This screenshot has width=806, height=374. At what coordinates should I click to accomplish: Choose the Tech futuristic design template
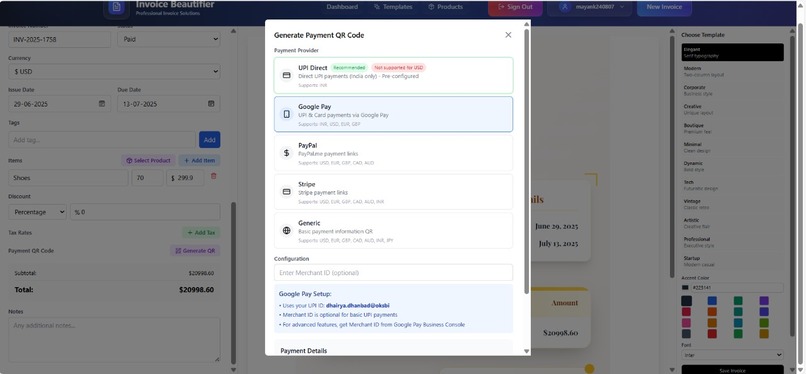click(x=732, y=185)
